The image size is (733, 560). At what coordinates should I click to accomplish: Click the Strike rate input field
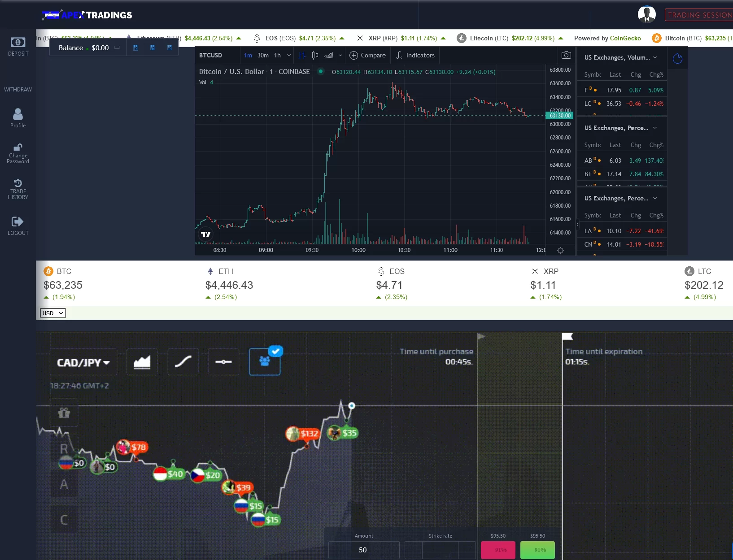click(440, 550)
